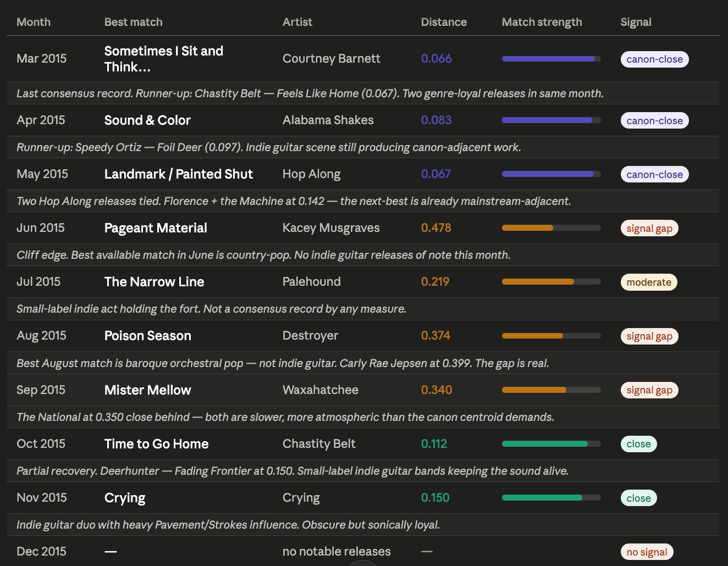The height and width of the screenshot is (566, 728).
Task: Click the 0.219 distance value for Palehound
Action: (x=435, y=282)
